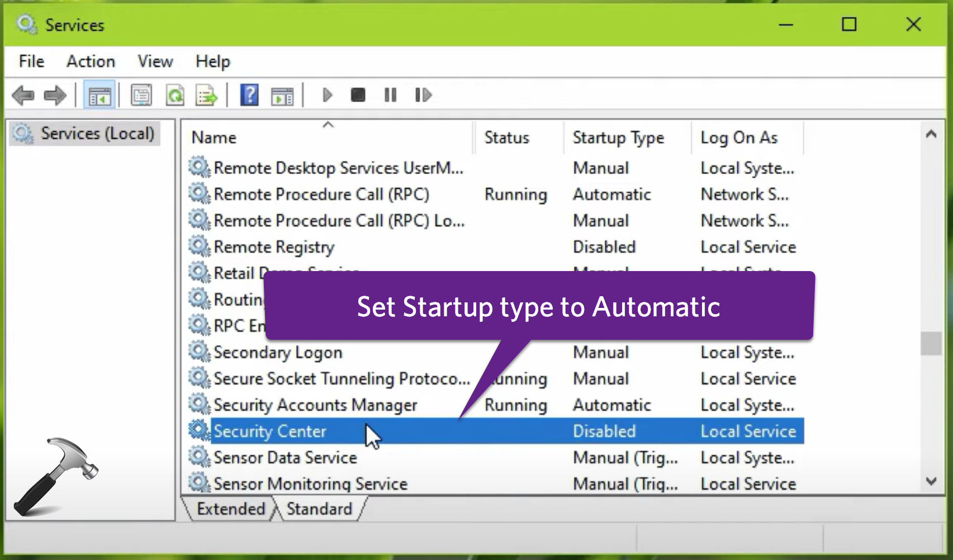953x560 pixels.
Task: Click the gear icon beside Remote Procedure Call (RPC)
Action: pos(199,193)
